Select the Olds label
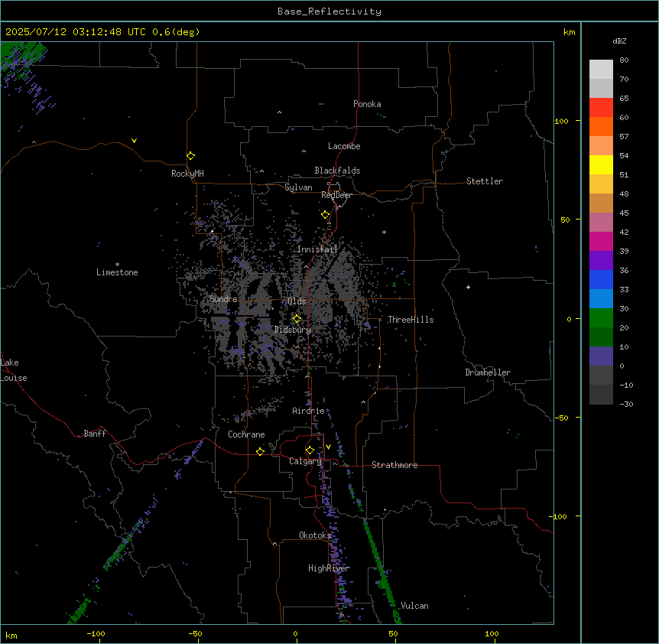The image size is (659, 644). 297,301
